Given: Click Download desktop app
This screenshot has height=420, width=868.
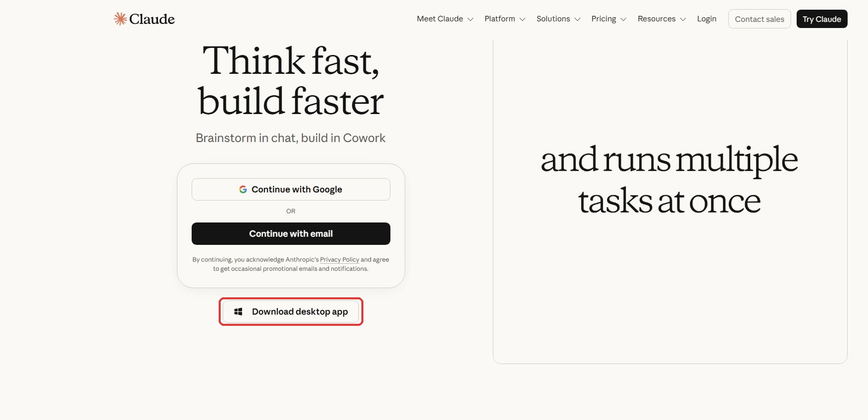Looking at the screenshot, I should tap(291, 312).
